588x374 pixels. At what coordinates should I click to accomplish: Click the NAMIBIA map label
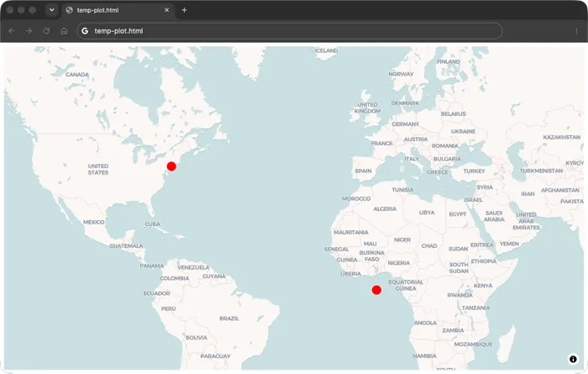point(424,356)
